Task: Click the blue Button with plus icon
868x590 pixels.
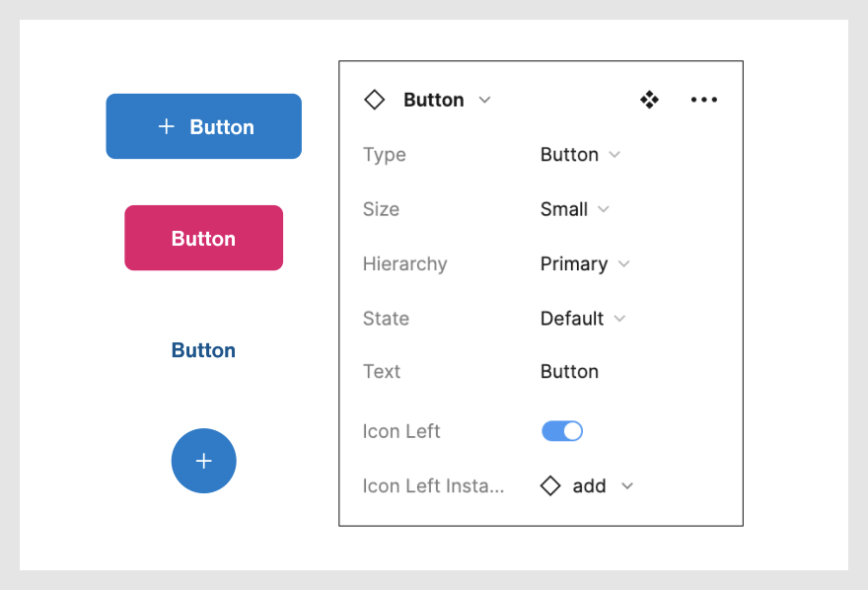Action: (204, 126)
